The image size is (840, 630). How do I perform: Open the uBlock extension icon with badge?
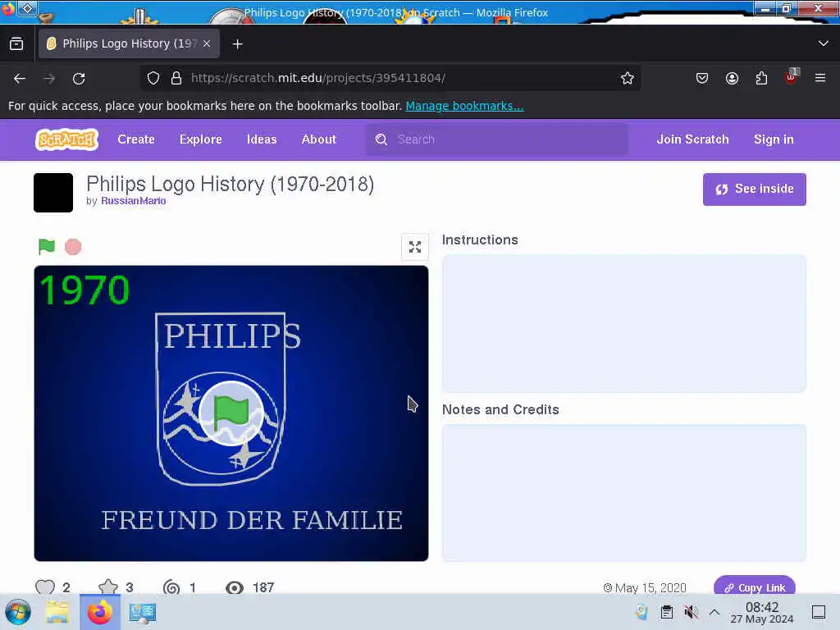click(792, 77)
